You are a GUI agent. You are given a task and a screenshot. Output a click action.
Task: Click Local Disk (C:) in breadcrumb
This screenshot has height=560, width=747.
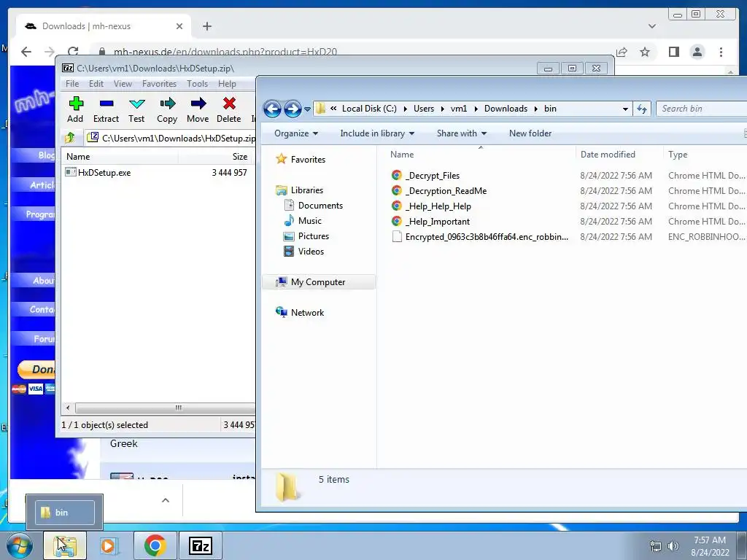pos(368,109)
